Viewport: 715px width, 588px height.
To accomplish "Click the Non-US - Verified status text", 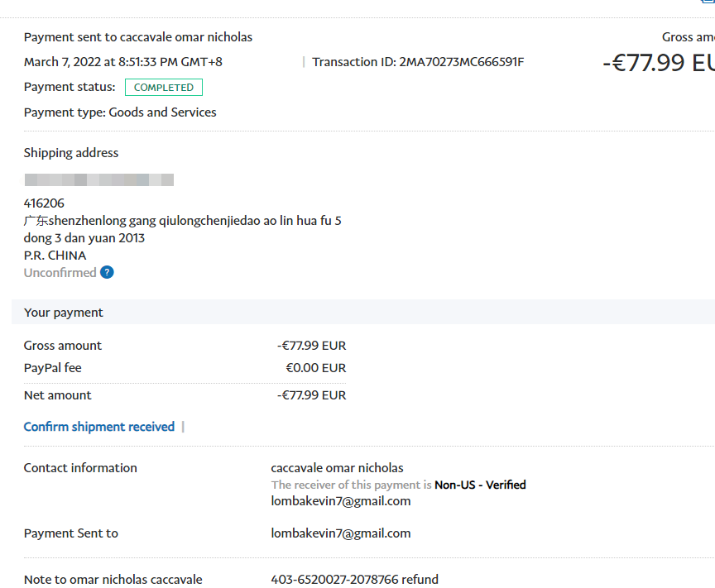I will point(480,485).
